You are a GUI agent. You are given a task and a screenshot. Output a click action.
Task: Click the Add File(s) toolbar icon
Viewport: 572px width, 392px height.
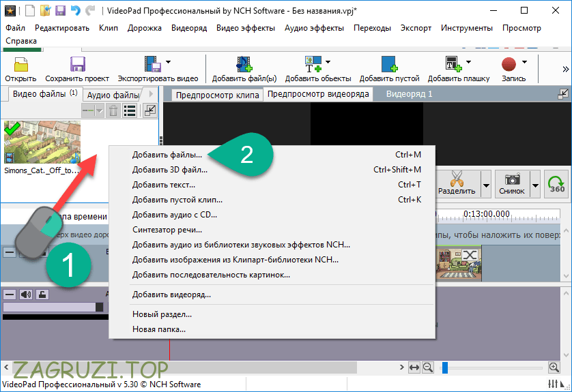(244, 65)
